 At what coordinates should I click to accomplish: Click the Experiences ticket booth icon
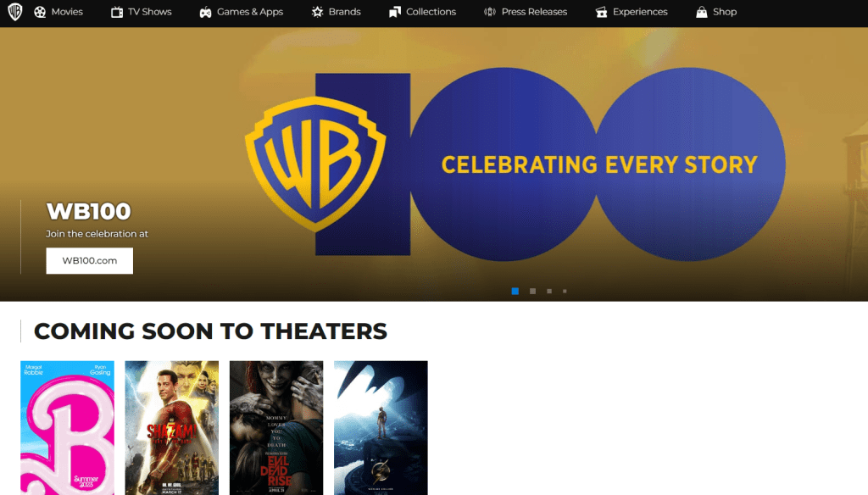(601, 12)
